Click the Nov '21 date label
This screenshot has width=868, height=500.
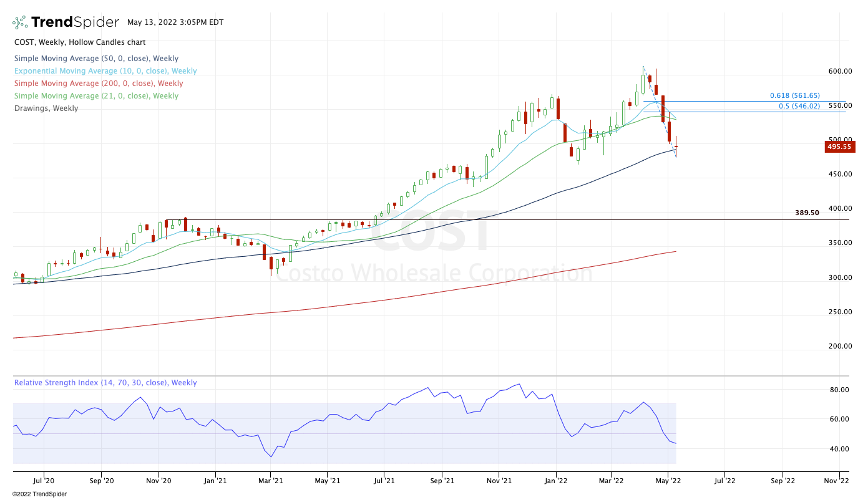pyautogui.click(x=499, y=481)
